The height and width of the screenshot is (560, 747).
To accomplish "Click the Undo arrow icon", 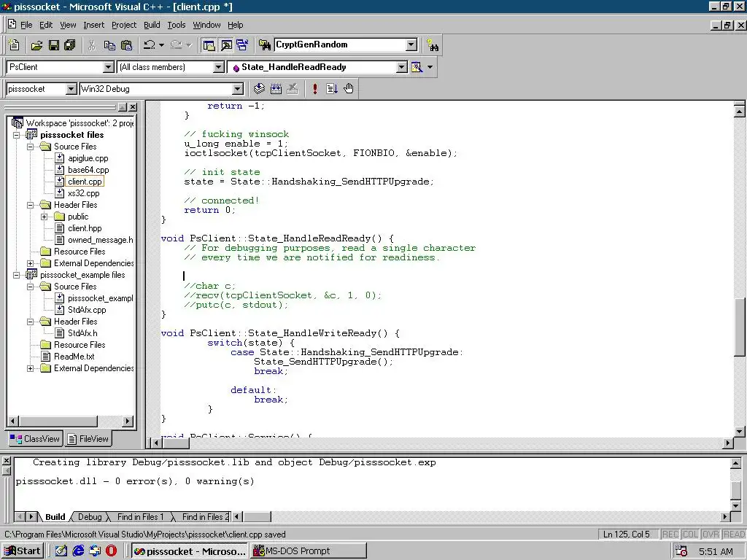I will tap(149, 45).
